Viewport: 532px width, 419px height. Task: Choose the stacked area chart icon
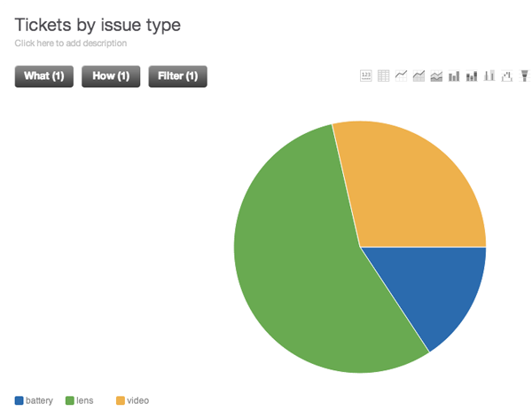(x=436, y=76)
